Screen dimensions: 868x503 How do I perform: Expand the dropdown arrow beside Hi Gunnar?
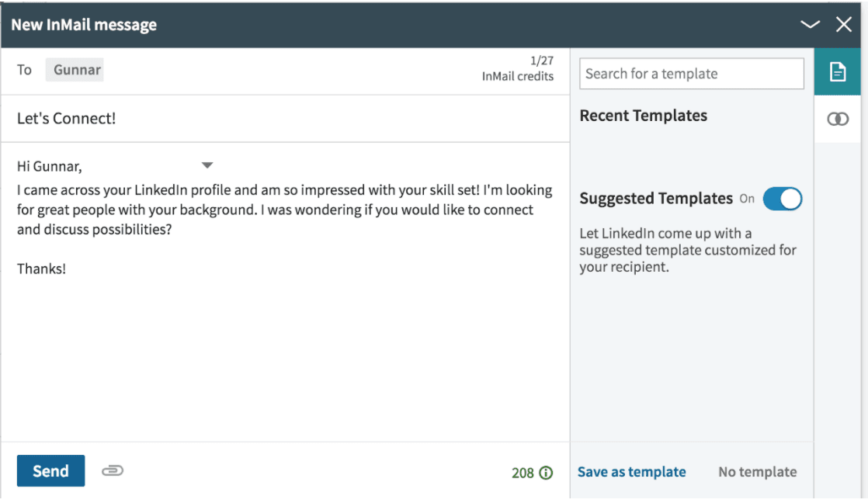click(x=207, y=165)
